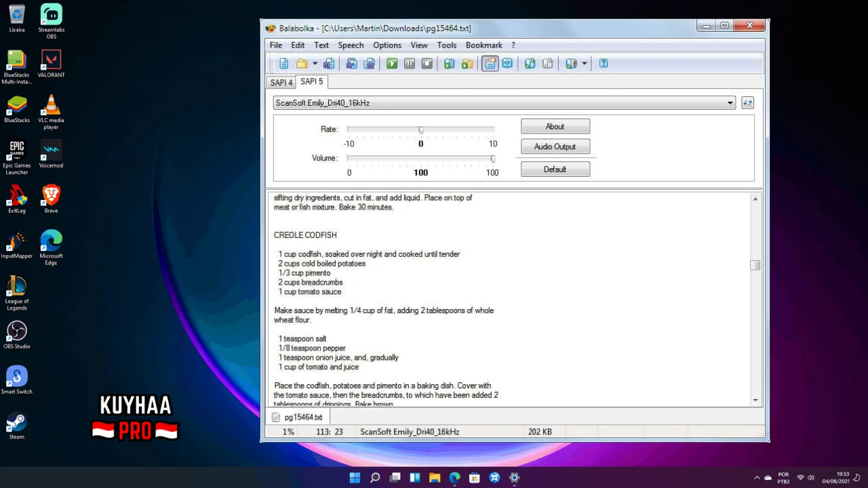Open the Steam desktop shortcut
This screenshot has height=488, width=868.
[x=17, y=426]
